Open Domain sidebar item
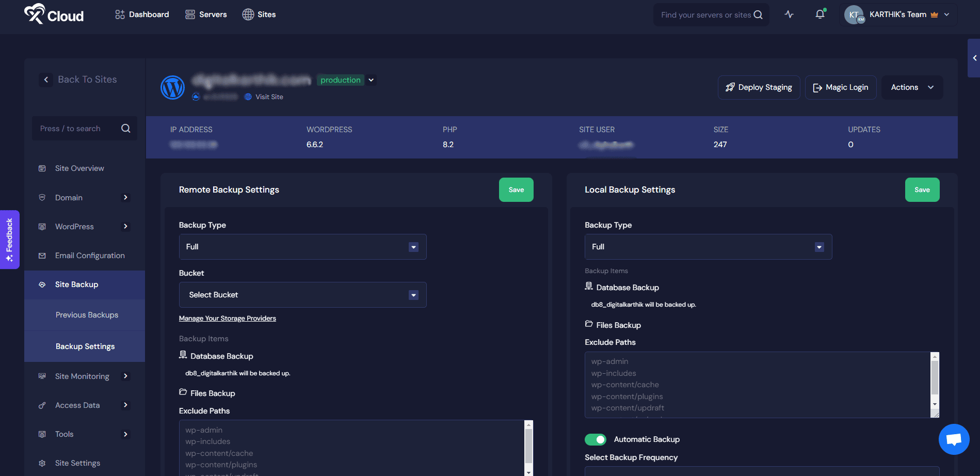980x476 pixels. pyautogui.click(x=69, y=198)
